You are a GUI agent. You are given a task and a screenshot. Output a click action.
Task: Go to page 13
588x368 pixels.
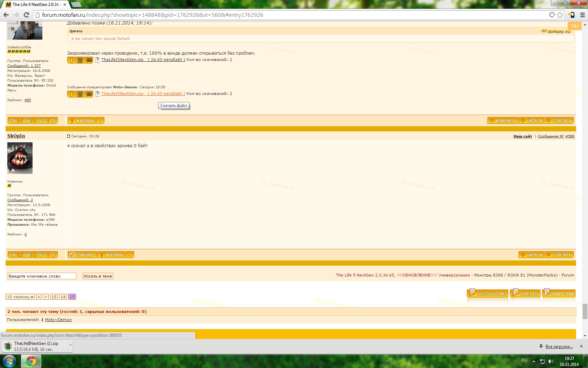click(x=54, y=297)
